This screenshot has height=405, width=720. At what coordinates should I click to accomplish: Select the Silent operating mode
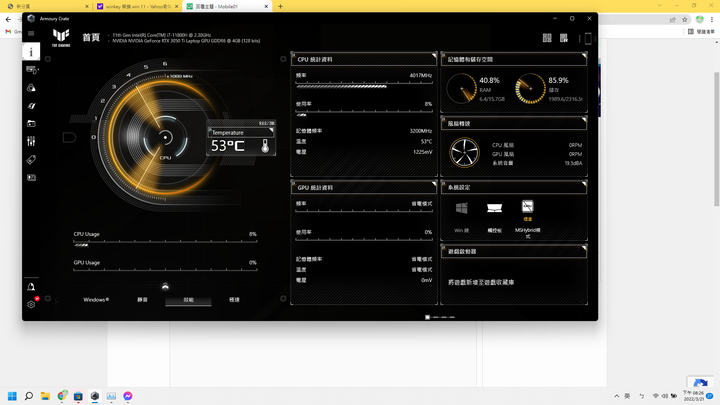tap(142, 300)
